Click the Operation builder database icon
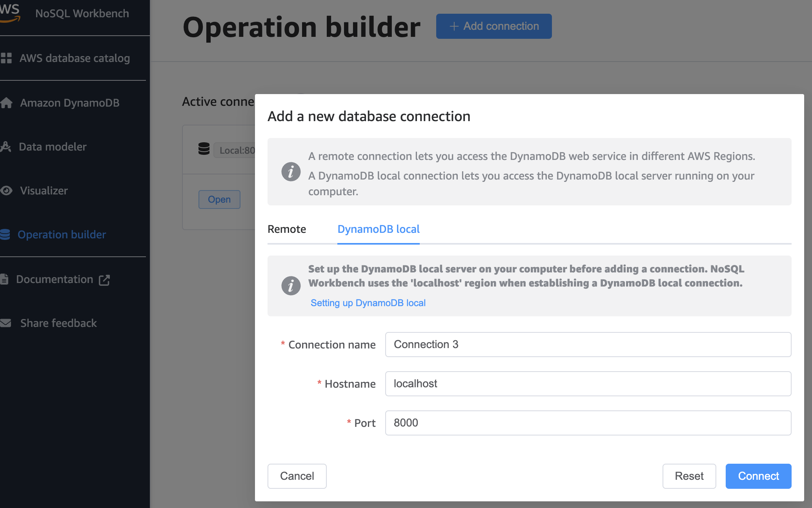Viewport: 812px width, 508px height. (x=5, y=234)
